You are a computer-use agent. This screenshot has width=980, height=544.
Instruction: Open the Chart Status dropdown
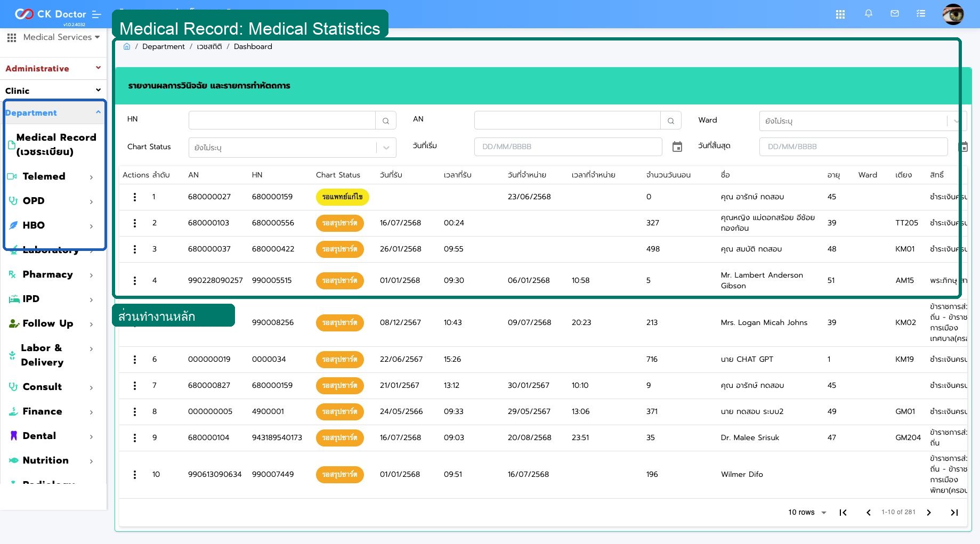[292, 148]
